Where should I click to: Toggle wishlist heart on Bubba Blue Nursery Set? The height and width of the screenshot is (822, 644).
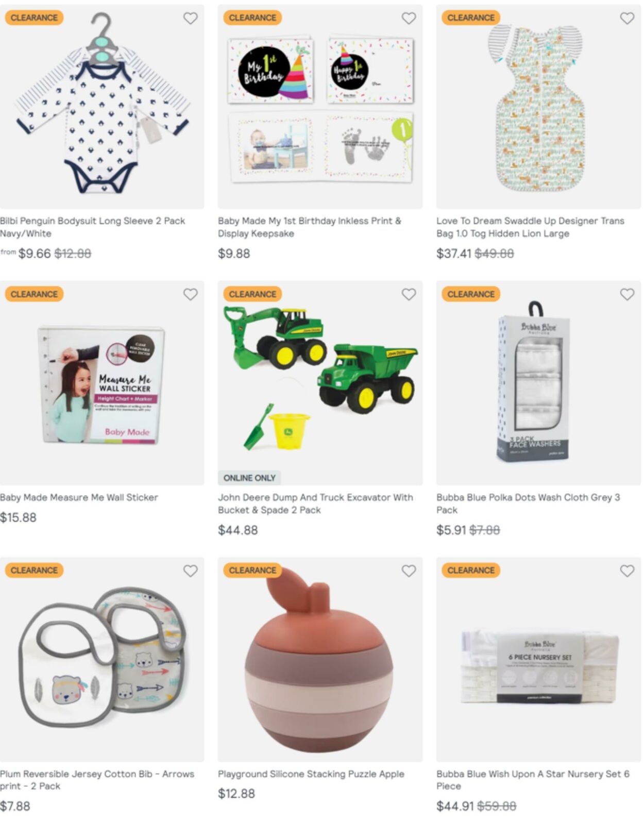click(x=627, y=571)
